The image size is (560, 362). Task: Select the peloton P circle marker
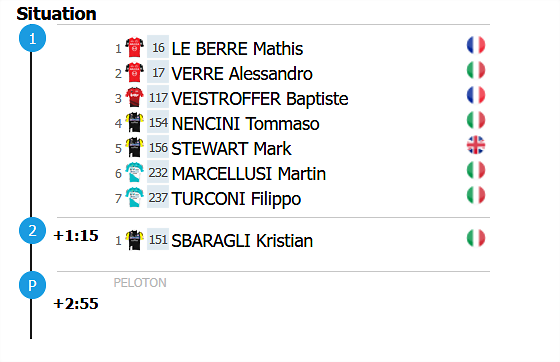click(x=32, y=285)
